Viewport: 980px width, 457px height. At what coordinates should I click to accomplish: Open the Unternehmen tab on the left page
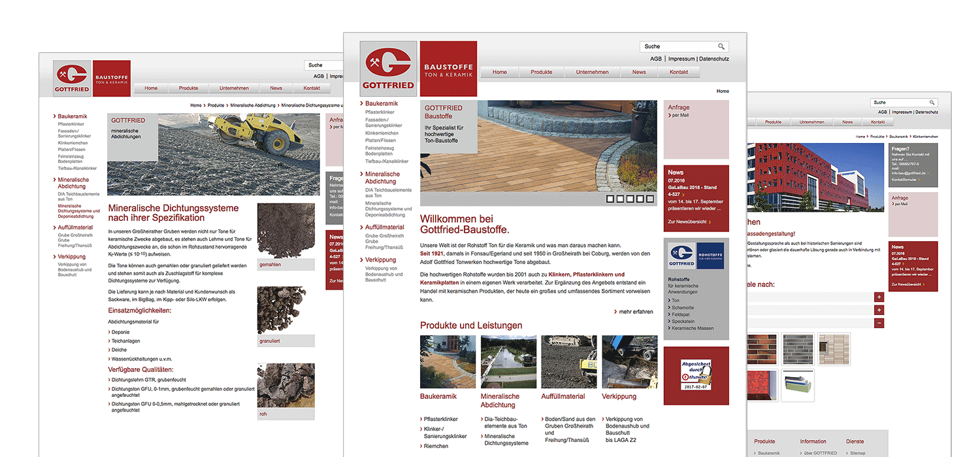tap(234, 88)
